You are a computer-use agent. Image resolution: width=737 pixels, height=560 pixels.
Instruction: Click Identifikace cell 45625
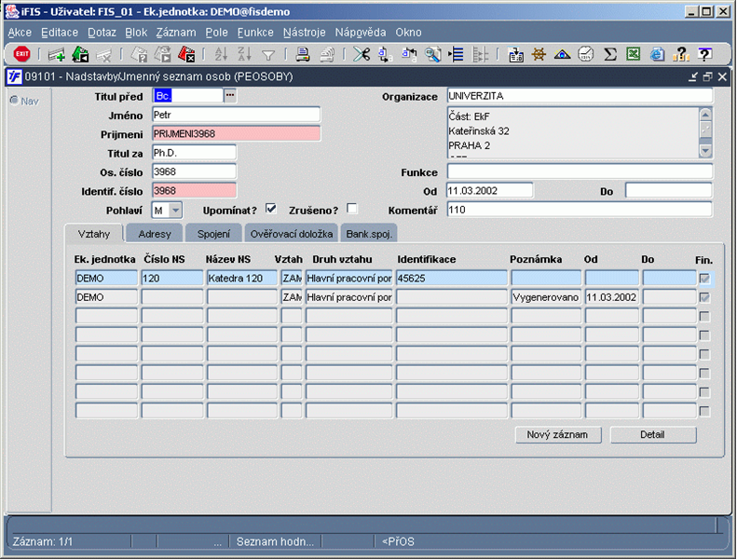coord(451,279)
